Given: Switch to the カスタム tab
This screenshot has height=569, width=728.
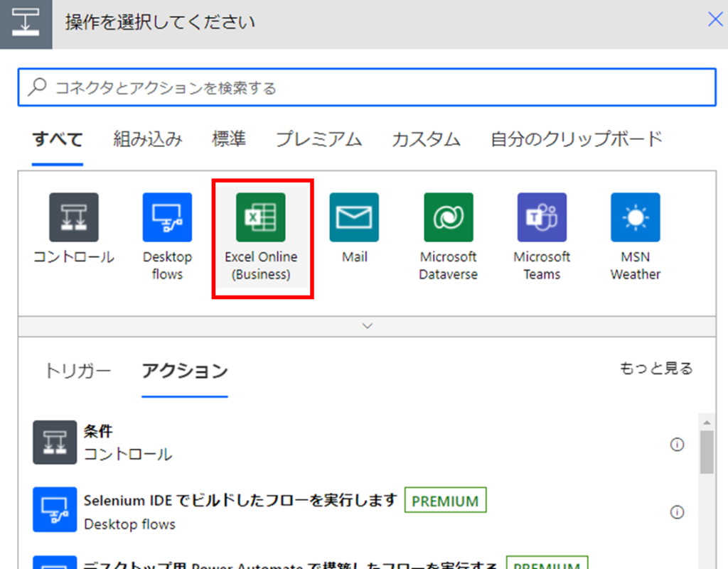Looking at the screenshot, I should click(x=427, y=139).
